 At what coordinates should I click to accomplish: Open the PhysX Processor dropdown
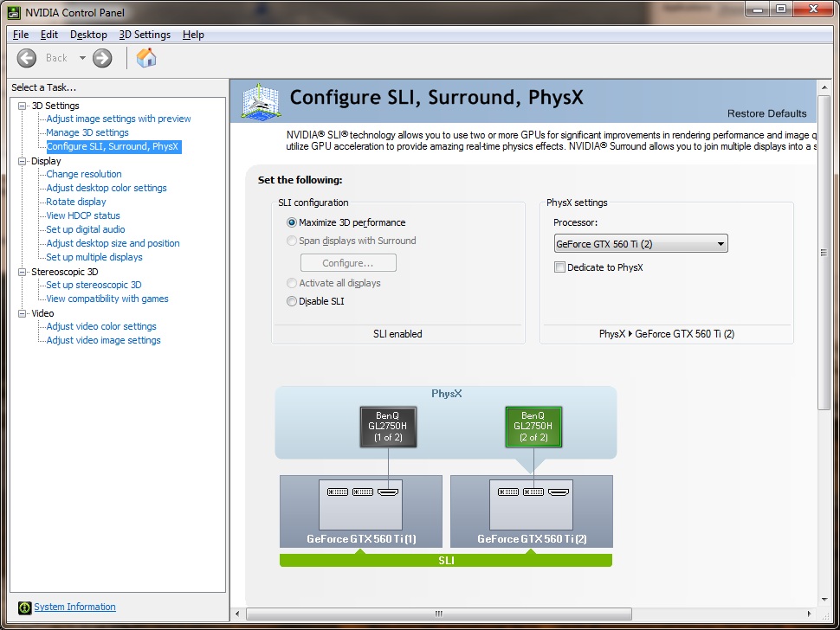point(641,244)
